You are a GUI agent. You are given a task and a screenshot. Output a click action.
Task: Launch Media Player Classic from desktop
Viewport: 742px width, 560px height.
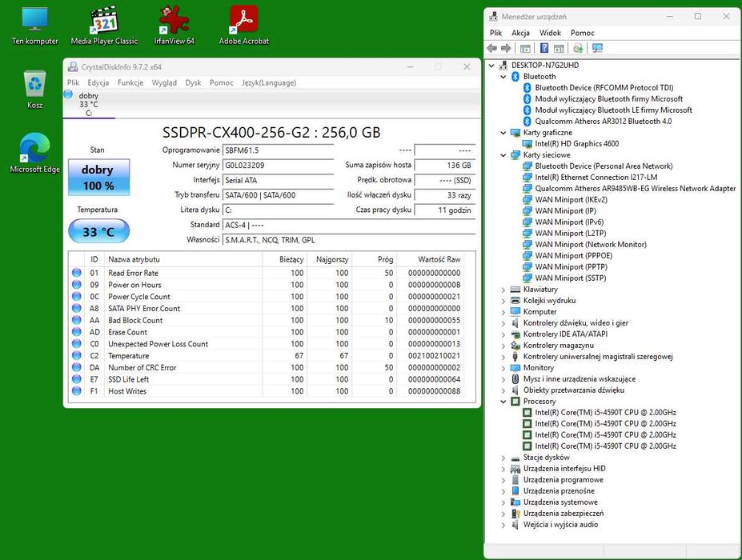coord(104,26)
